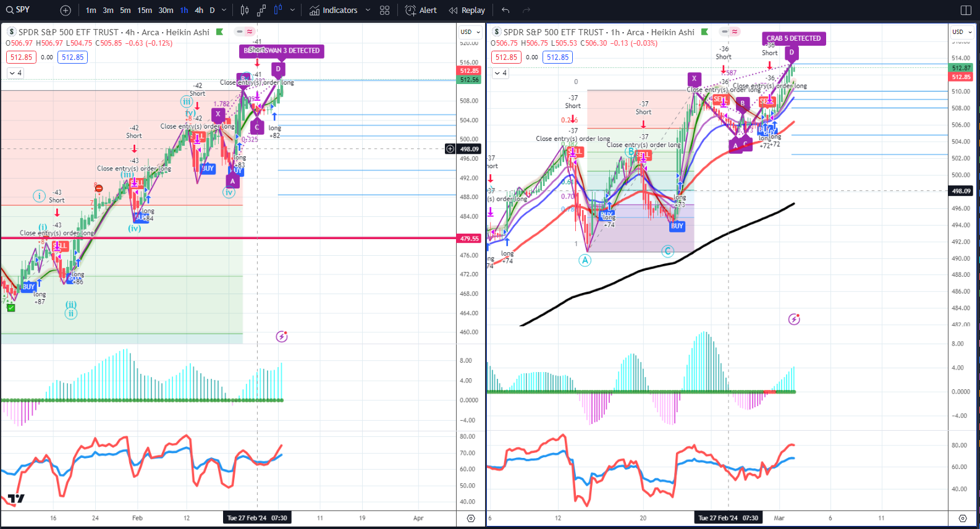Collapse the 4 indicators legend on 1h chart
Screen dimensions: 980x529
point(501,73)
